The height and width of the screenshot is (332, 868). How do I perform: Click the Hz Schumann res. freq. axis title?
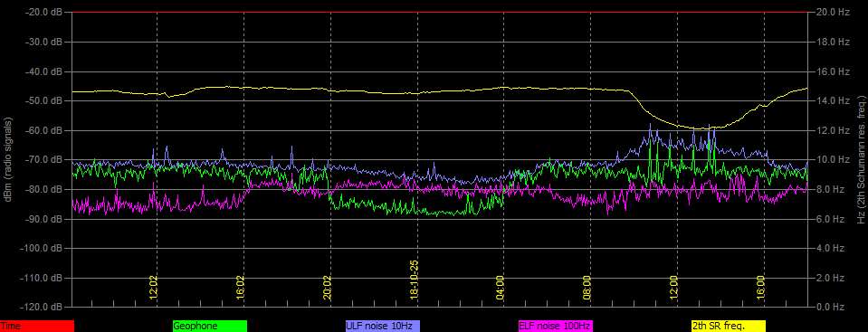tap(861, 159)
